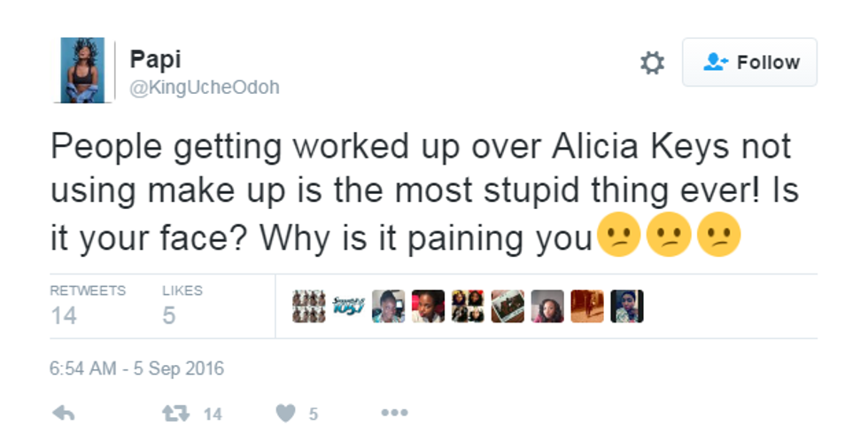
Task: Click the first liker avatar with the photo grid
Action: pyautogui.click(x=309, y=306)
